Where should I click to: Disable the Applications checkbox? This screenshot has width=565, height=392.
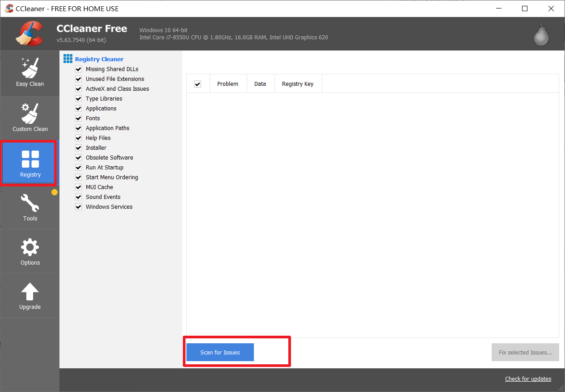pos(79,109)
